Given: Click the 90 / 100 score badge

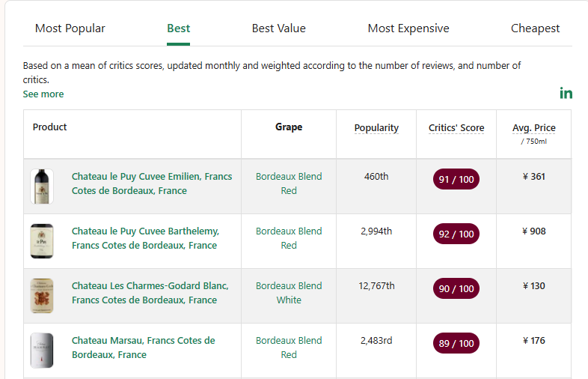Looking at the screenshot, I should pos(456,288).
